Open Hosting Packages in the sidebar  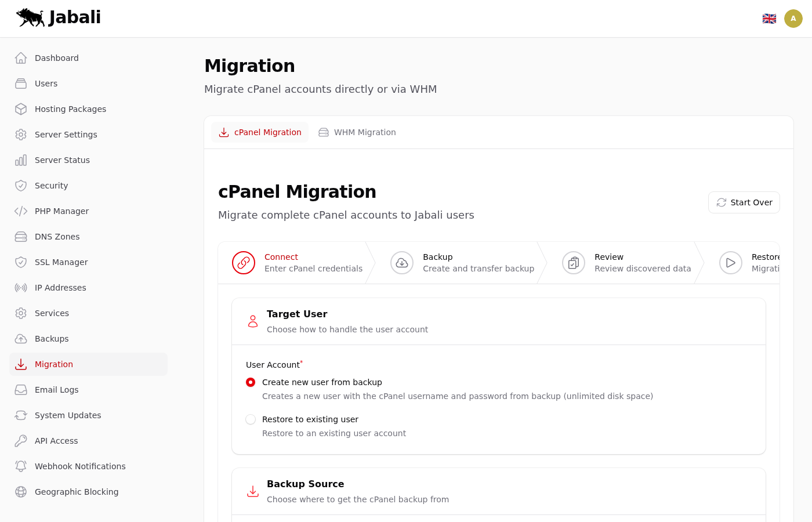tap(70, 109)
